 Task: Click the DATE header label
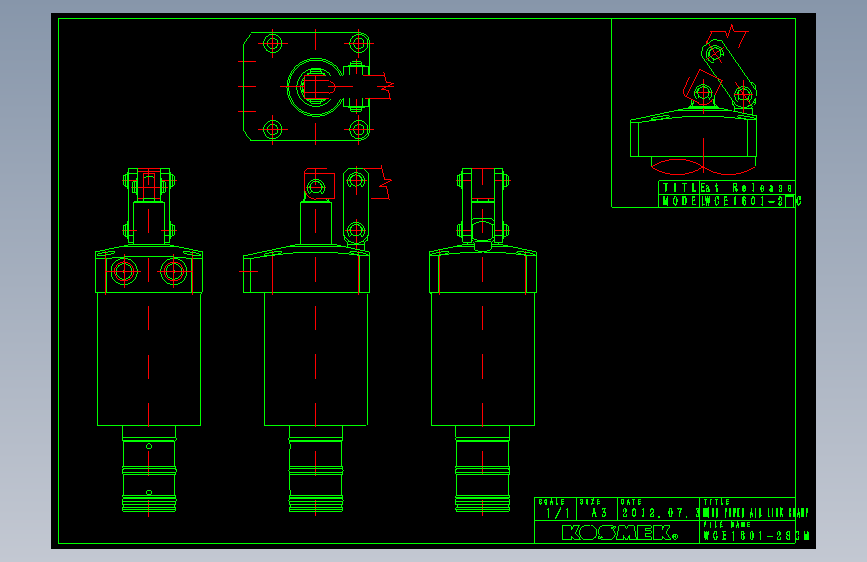(631, 502)
